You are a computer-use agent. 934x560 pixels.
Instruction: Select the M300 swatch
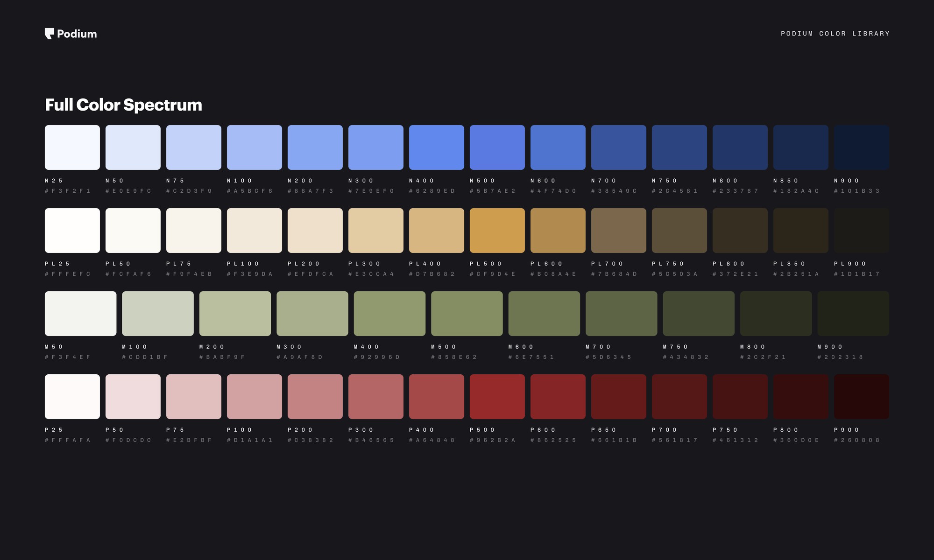312,314
